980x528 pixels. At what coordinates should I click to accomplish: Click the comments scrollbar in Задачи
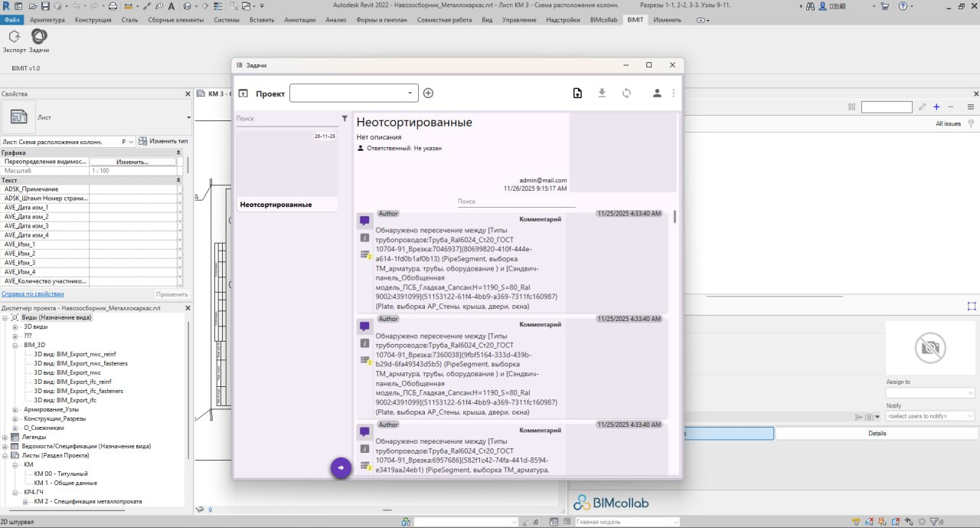(x=675, y=217)
